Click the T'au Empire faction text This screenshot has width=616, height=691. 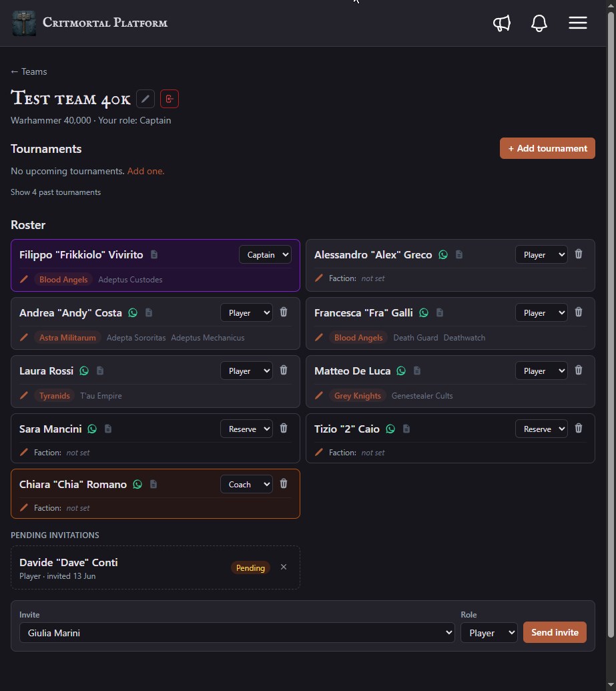(101, 396)
